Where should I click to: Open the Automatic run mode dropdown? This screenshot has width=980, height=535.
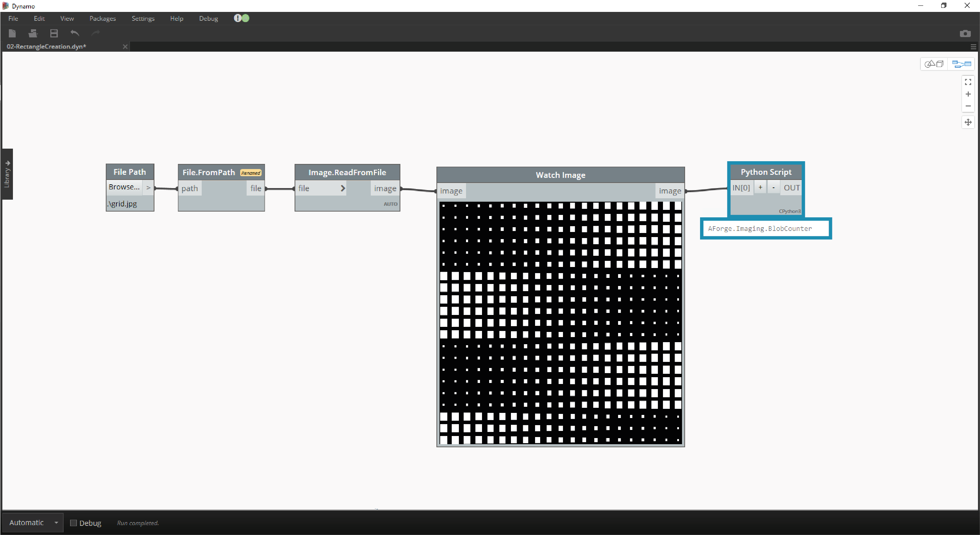pos(56,523)
